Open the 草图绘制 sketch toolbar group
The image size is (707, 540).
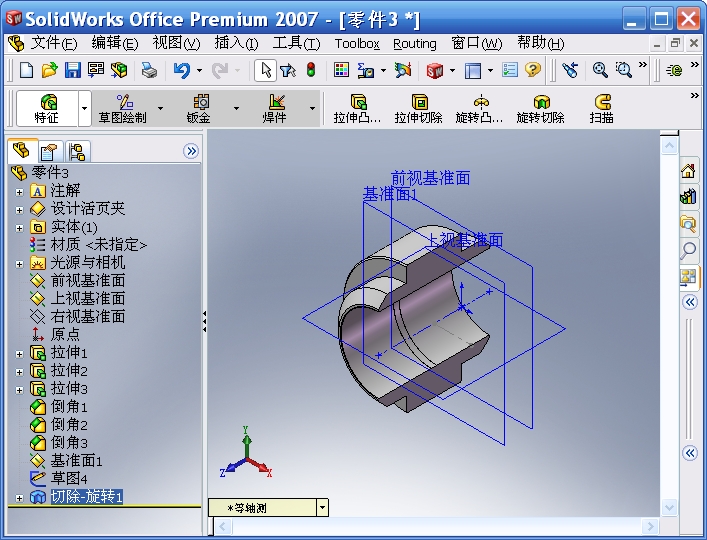(123, 109)
